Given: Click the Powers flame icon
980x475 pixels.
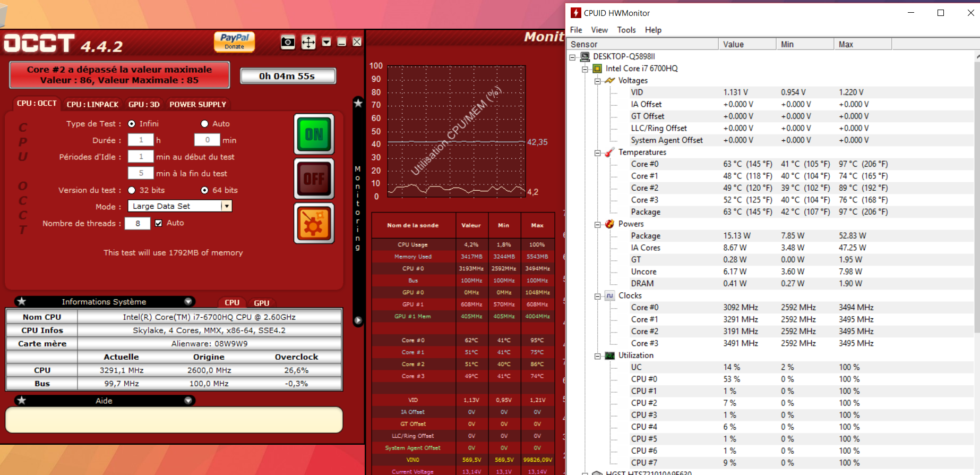Looking at the screenshot, I should click(610, 224).
